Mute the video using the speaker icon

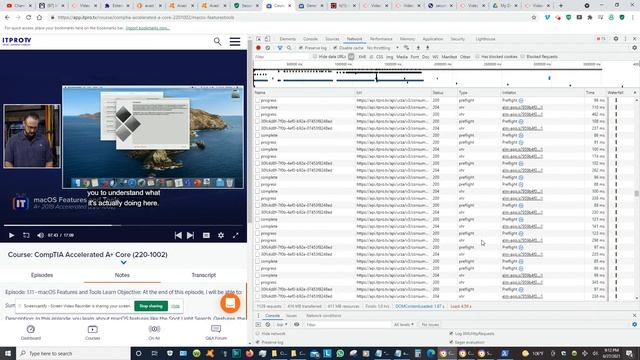[40, 235]
